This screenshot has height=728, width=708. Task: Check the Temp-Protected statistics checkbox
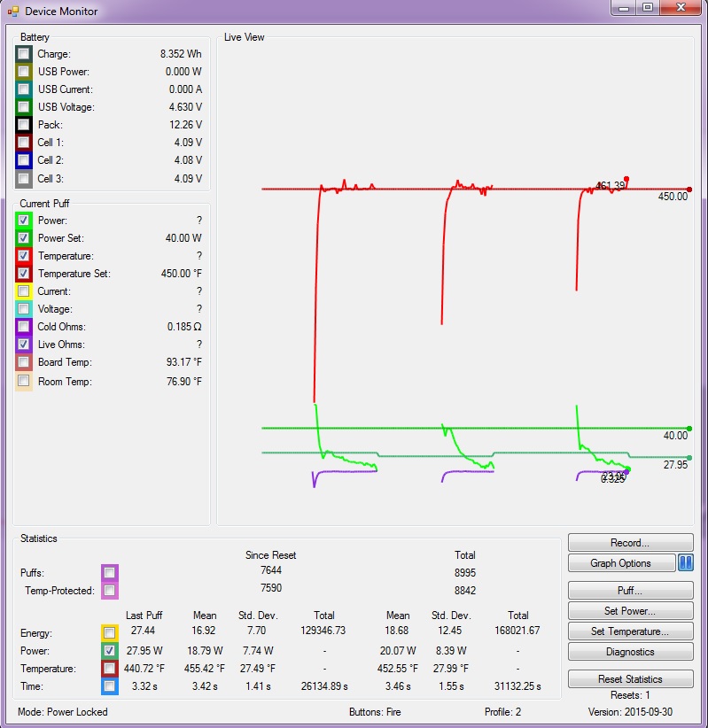(110, 591)
